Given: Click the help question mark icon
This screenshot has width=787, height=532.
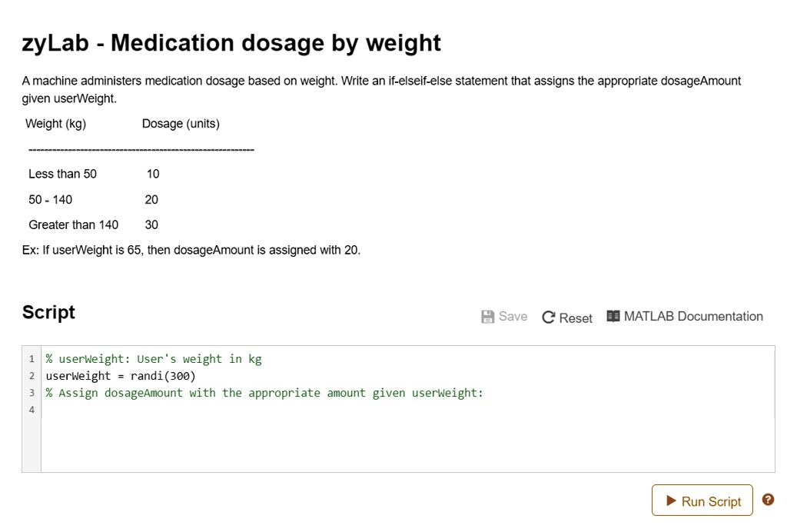Looking at the screenshot, I should pos(768,500).
